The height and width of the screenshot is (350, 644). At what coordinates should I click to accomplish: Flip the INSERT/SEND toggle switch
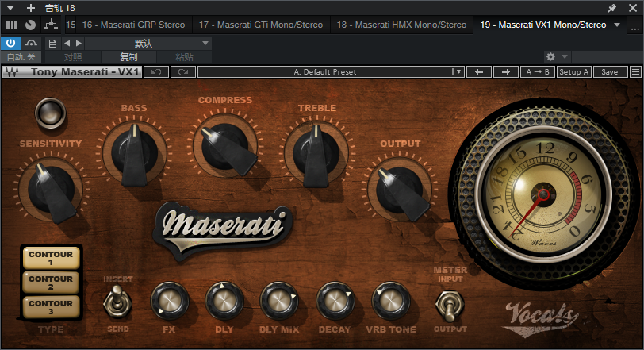[117, 302]
